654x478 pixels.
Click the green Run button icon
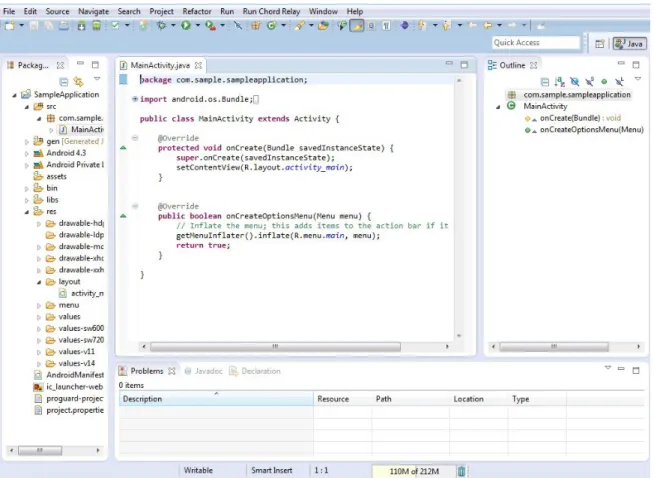(x=186, y=26)
